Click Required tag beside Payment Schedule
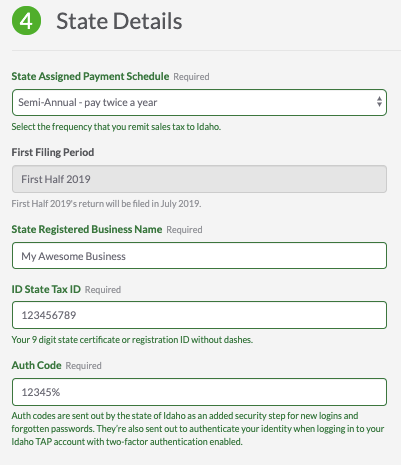The height and width of the screenshot is (465, 401). coord(191,77)
